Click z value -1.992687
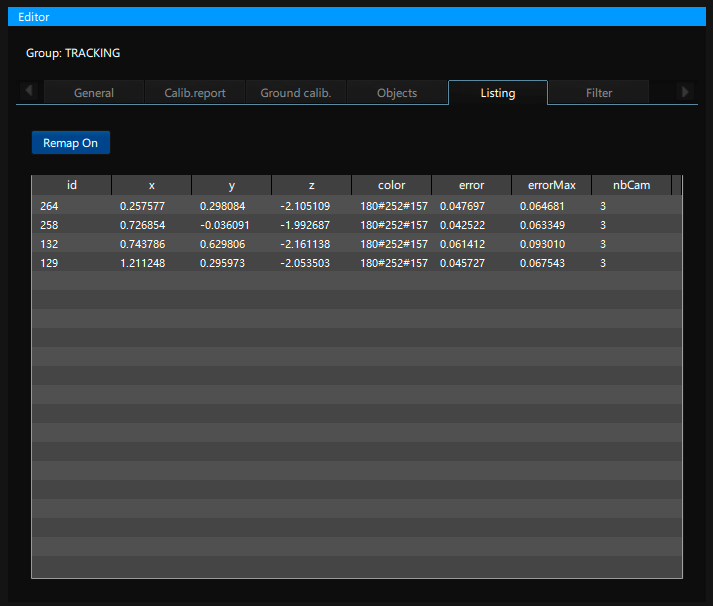The image size is (713, 606). [305, 225]
